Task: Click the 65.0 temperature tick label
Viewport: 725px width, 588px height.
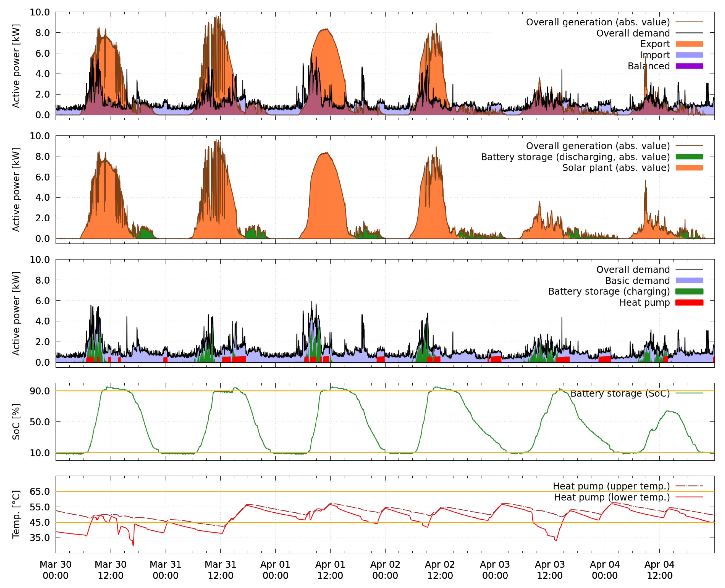Action: 40,491
